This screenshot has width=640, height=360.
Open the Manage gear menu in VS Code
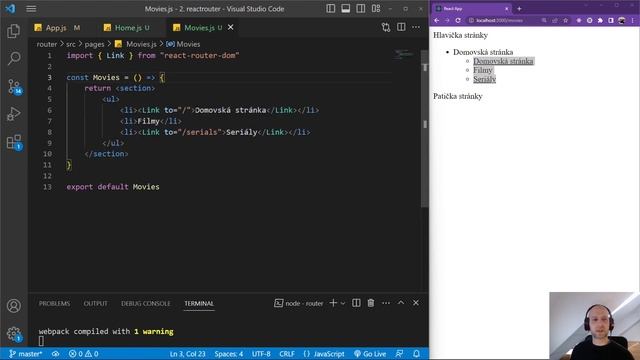click(x=13, y=333)
